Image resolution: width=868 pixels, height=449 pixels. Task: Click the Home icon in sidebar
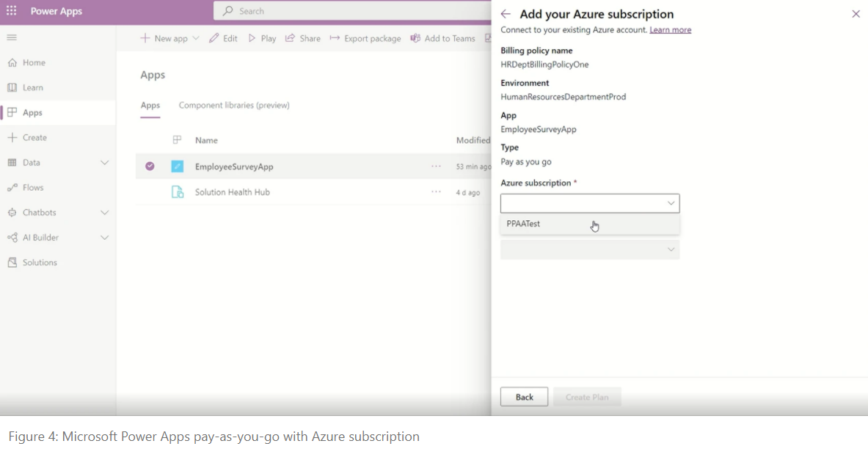point(12,62)
